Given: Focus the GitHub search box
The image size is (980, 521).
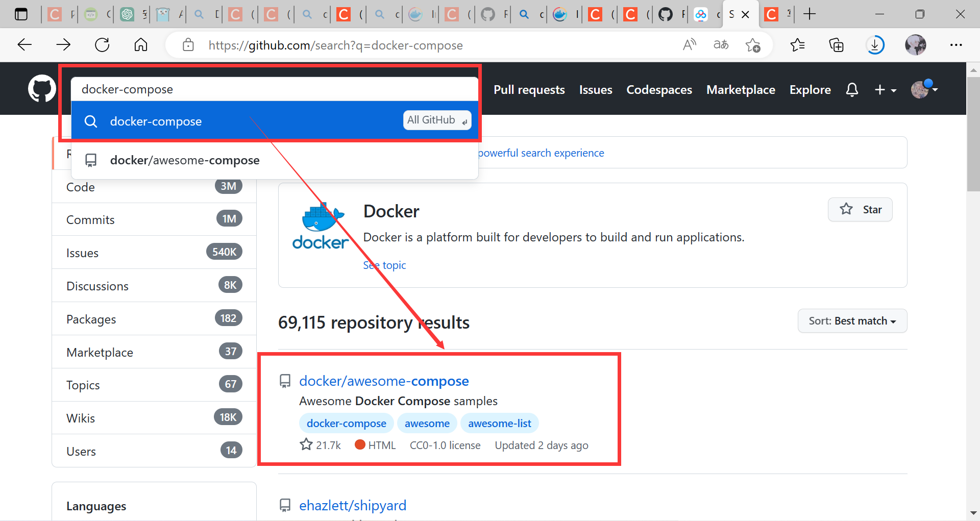Looking at the screenshot, I should click(275, 89).
